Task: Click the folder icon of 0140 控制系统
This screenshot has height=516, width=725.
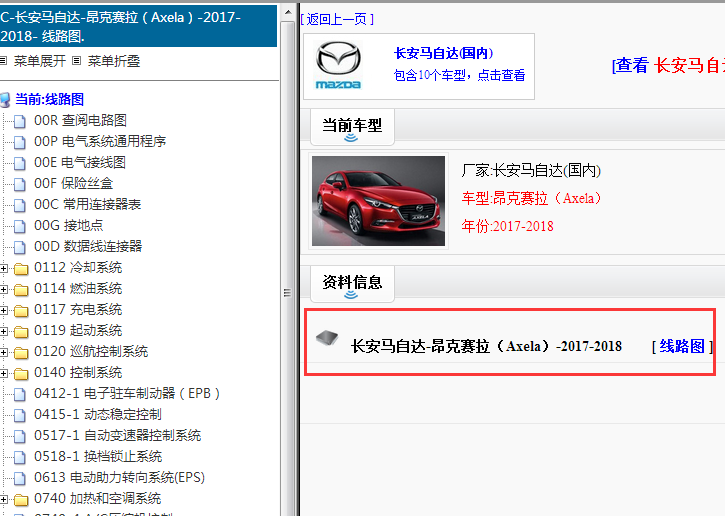Action: [x=21, y=374]
